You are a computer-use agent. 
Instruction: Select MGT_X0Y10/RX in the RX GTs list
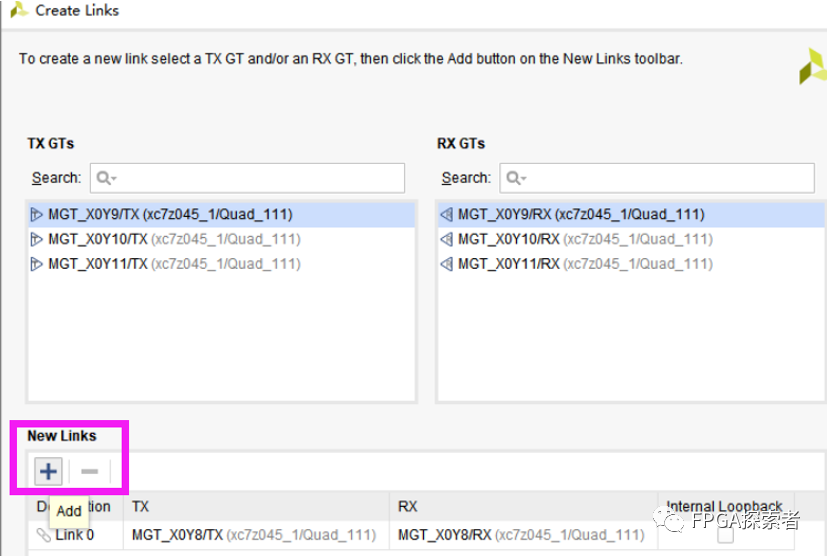coord(510,239)
